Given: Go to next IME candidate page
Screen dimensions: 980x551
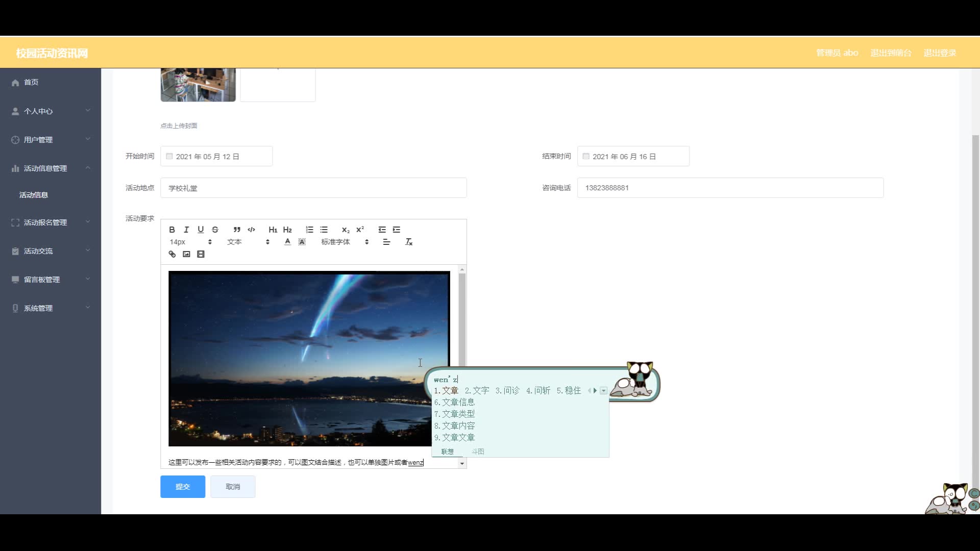Looking at the screenshot, I should [x=595, y=391].
